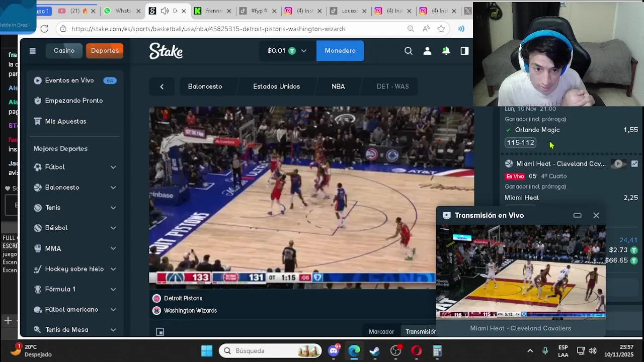Click the read aloud icon in address bar
The width and height of the screenshot is (644, 362).
click(426, 29)
